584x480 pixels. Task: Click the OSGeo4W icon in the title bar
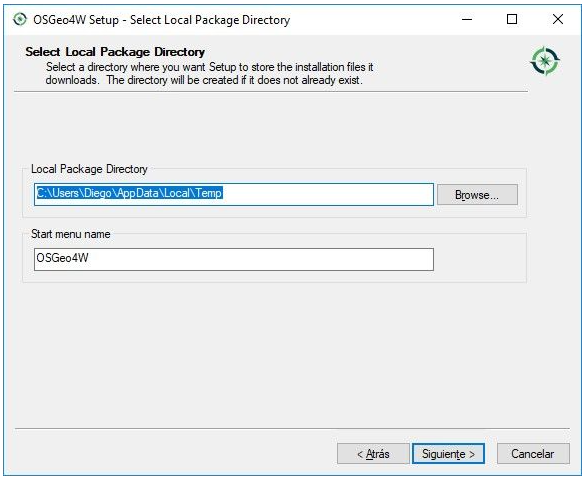click(20, 19)
